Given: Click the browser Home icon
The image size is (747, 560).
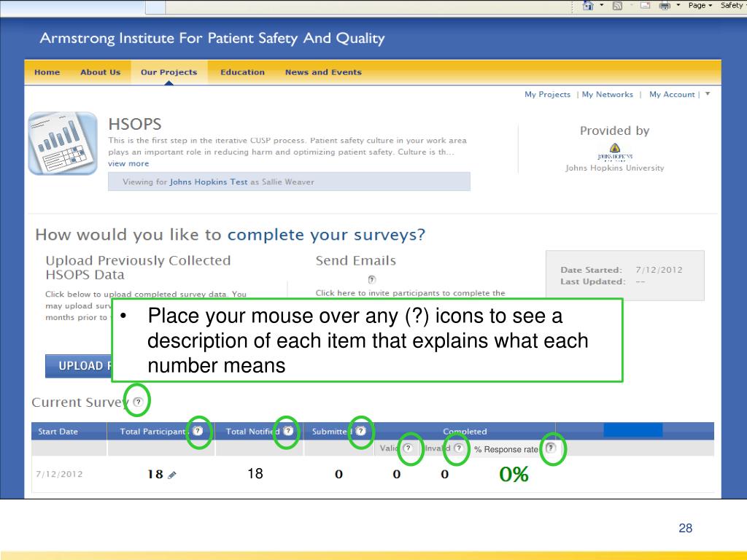Looking at the screenshot, I should (x=589, y=5).
